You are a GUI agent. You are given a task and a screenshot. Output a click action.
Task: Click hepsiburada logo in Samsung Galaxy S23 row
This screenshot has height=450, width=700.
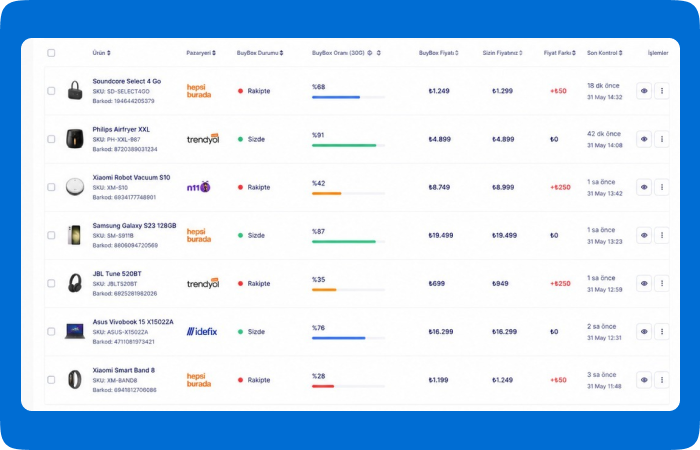(x=199, y=235)
